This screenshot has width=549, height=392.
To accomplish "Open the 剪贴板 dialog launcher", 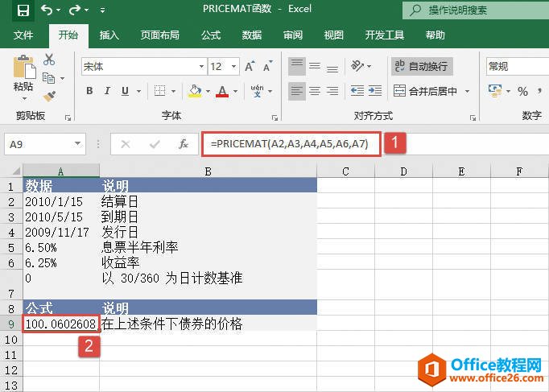I will coord(68,118).
